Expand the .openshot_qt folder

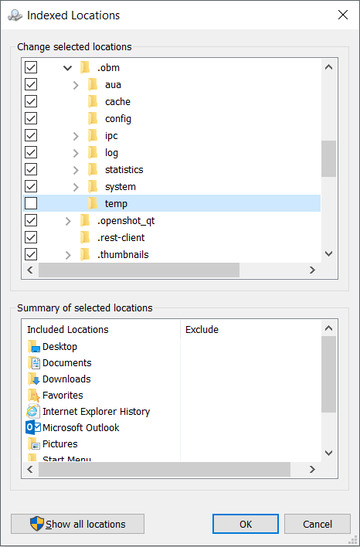click(68, 221)
